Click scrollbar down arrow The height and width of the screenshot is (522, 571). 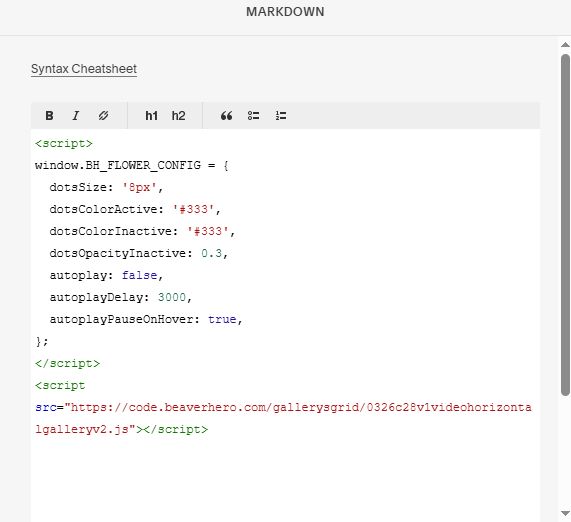565,513
